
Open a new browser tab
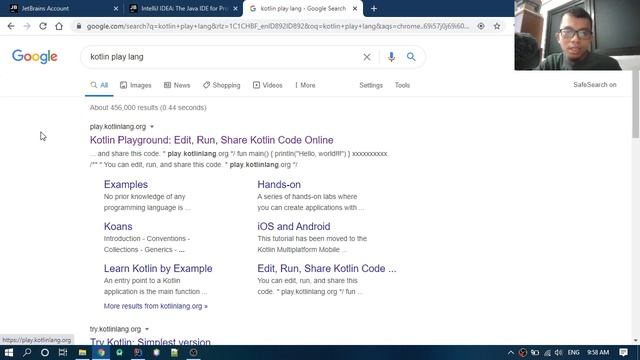coord(374,9)
